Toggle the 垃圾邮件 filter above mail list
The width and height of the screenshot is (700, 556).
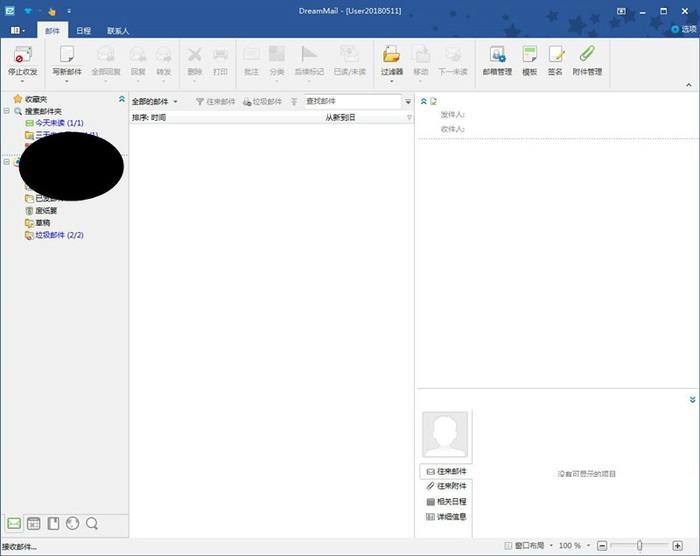[x=262, y=102]
